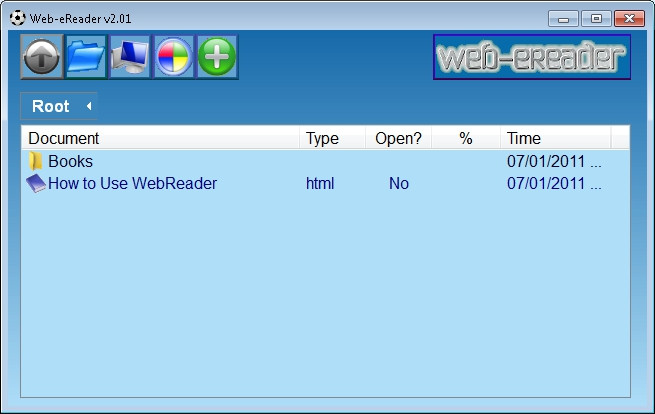Image resolution: width=655 pixels, height=414 pixels.
Task: Click the web-ereader logo banner
Action: coord(532,57)
